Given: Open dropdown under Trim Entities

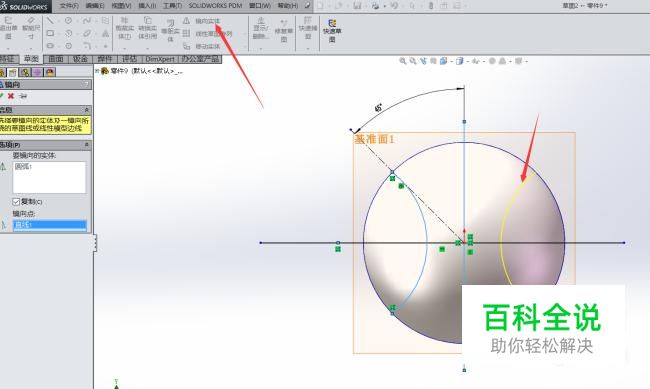Looking at the screenshot, I should pos(124,48).
